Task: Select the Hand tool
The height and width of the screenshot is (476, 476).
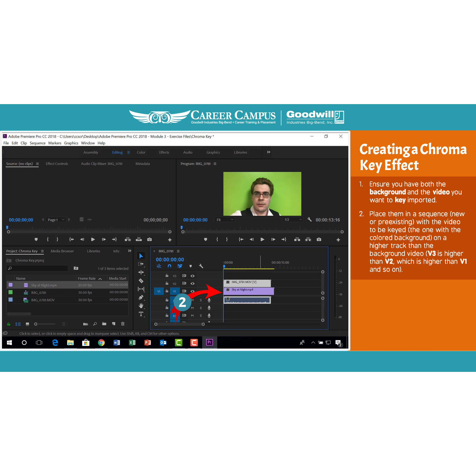Action: 141,306
